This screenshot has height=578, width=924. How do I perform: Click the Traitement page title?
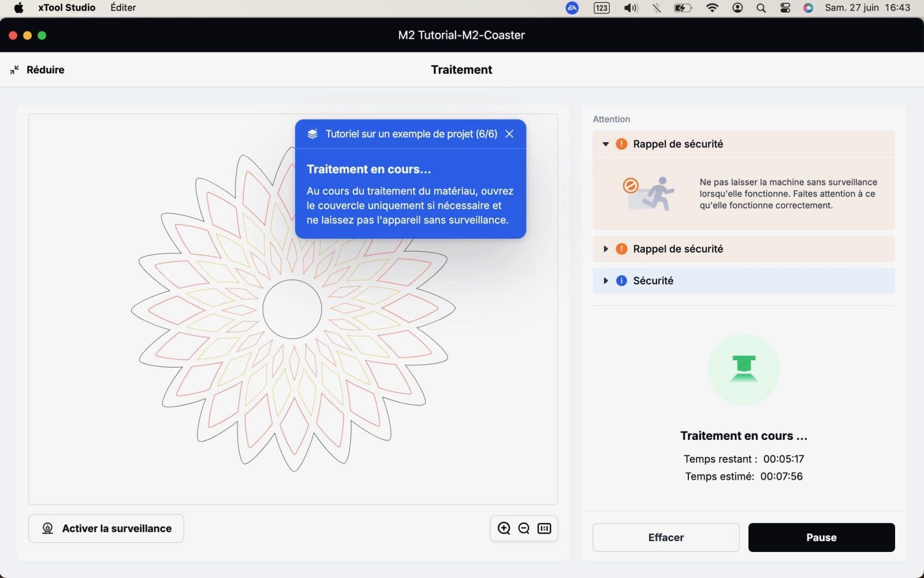point(461,70)
